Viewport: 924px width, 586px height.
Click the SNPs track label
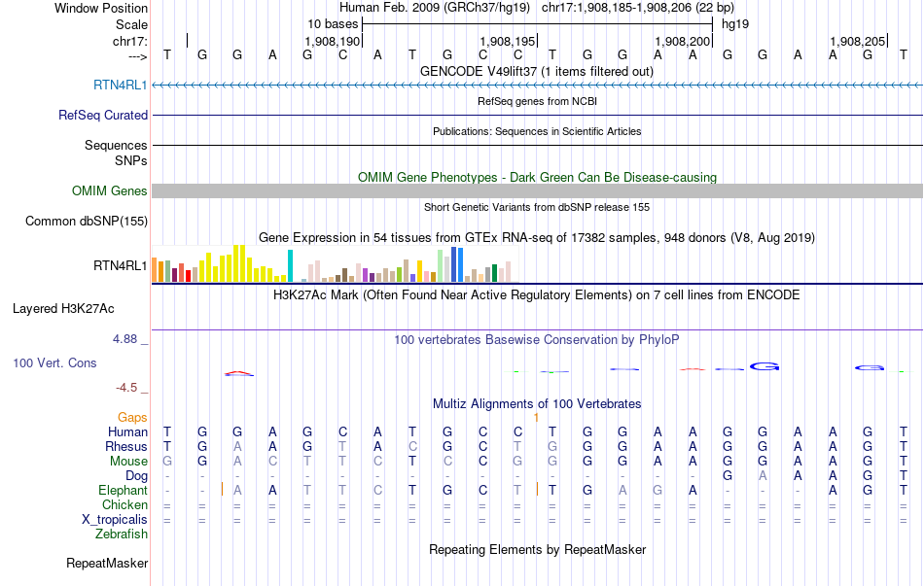pos(131,160)
